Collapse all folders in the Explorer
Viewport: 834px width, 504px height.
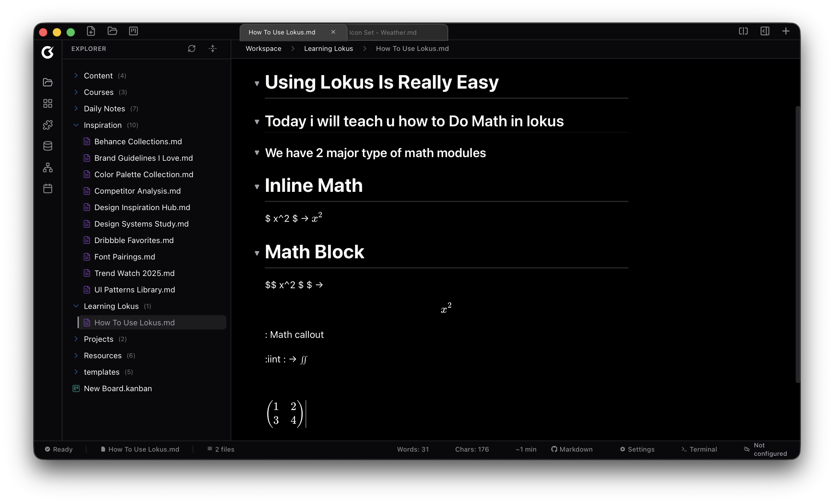[213, 49]
